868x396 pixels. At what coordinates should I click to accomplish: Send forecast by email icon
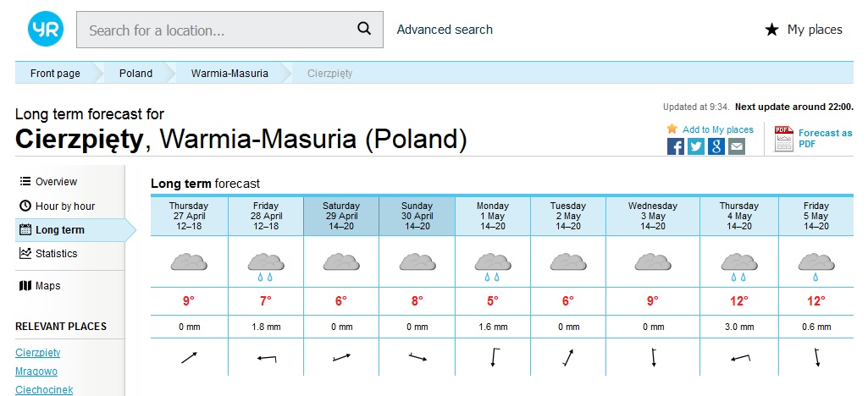pyautogui.click(x=737, y=146)
